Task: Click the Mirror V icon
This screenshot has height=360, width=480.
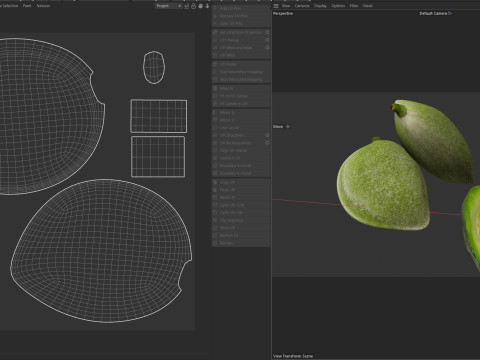Action: [215, 120]
